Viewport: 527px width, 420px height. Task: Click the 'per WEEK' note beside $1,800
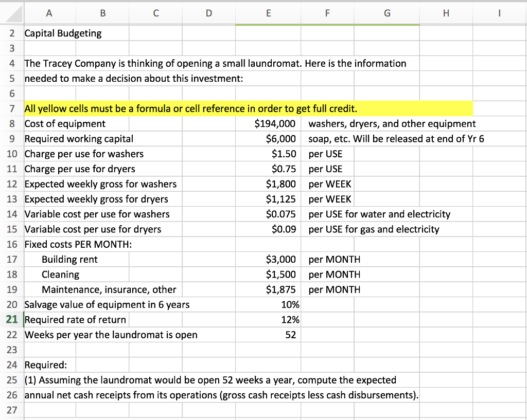click(327, 184)
